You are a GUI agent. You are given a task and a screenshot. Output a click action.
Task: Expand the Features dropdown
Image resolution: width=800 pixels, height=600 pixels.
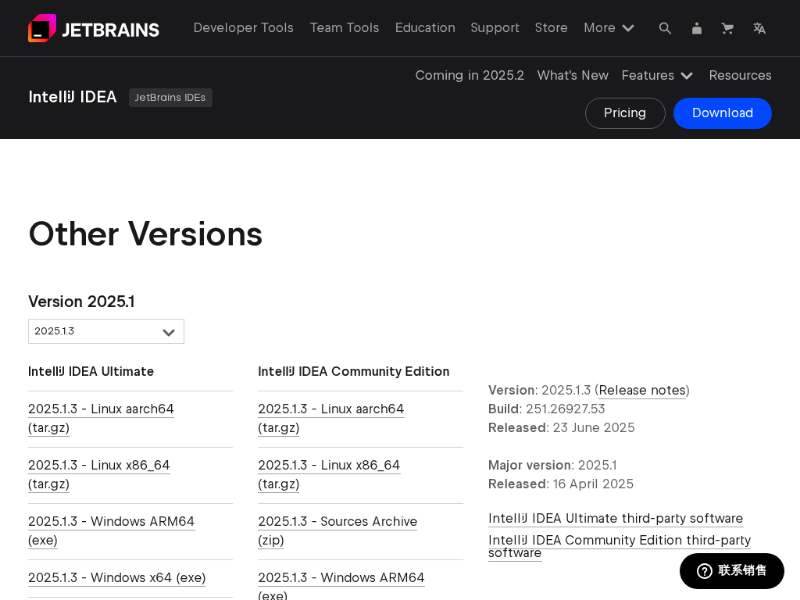tap(657, 75)
